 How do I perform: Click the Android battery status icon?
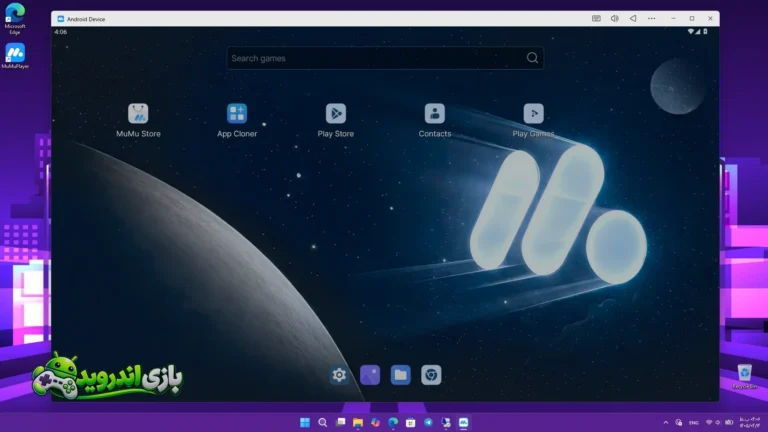705,32
